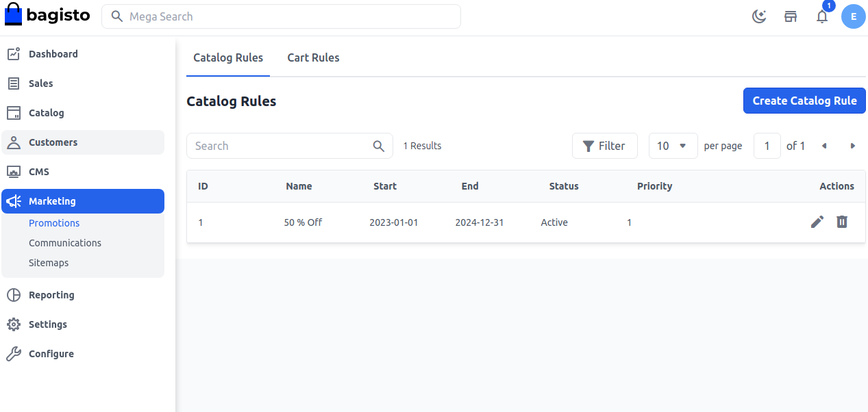
Task: Focus the Mega Search field
Action: pos(288,16)
